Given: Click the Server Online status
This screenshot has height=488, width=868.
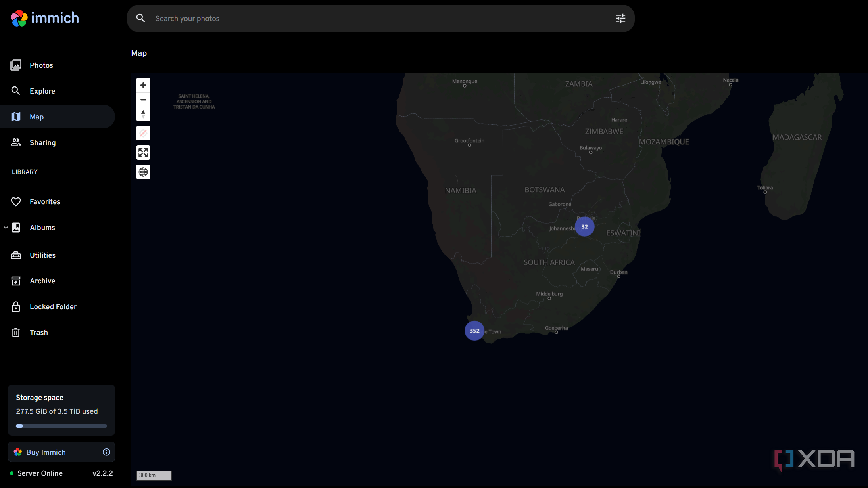Looking at the screenshot, I should click(36, 473).
